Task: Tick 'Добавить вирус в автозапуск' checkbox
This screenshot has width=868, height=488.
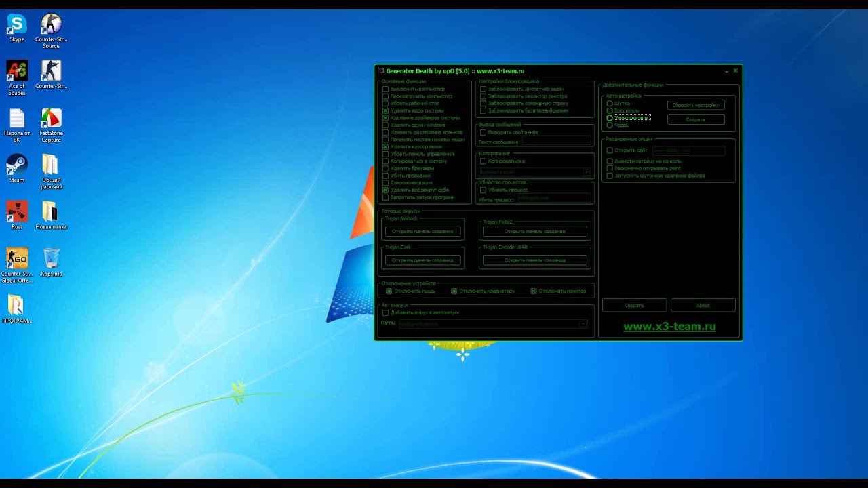Action: tap(386, 312)
